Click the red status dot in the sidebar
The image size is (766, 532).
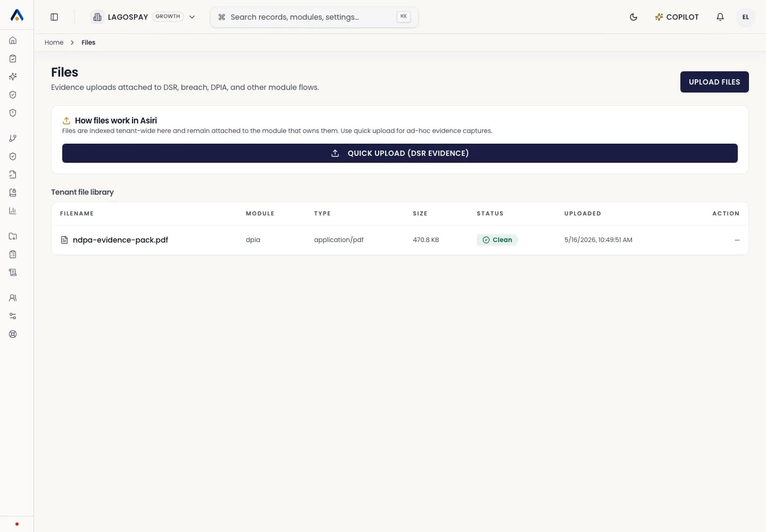click(17, 524)
